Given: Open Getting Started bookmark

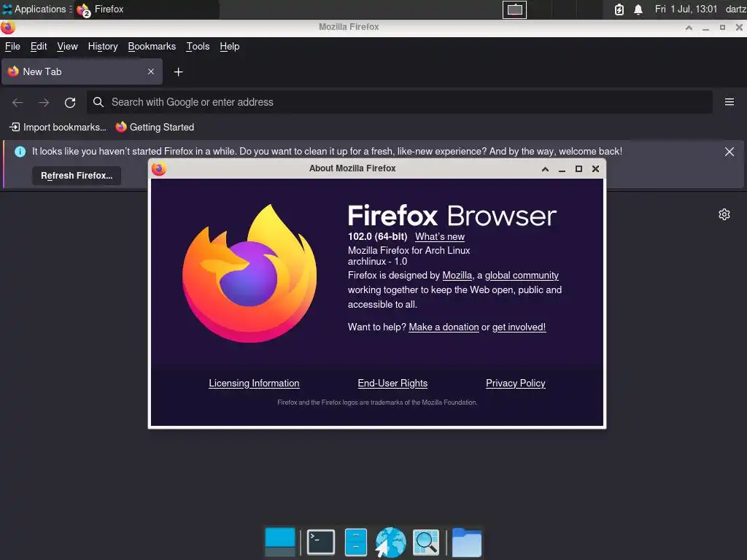Looking at the screenshot, I should [155, 127].
